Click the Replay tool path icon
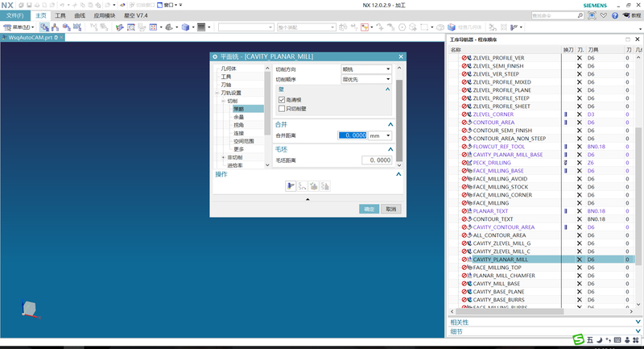The height and width of the screenshot is (349, 644). tap(303, 186)
